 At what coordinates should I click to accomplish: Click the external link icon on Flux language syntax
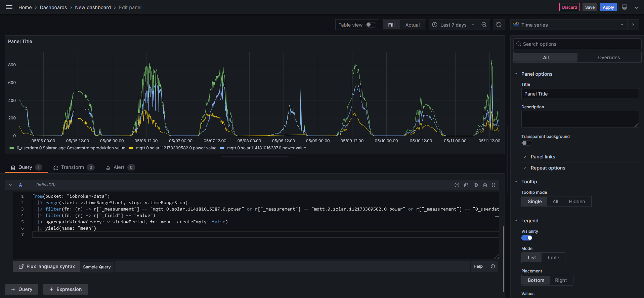click(x=21, y=266)
